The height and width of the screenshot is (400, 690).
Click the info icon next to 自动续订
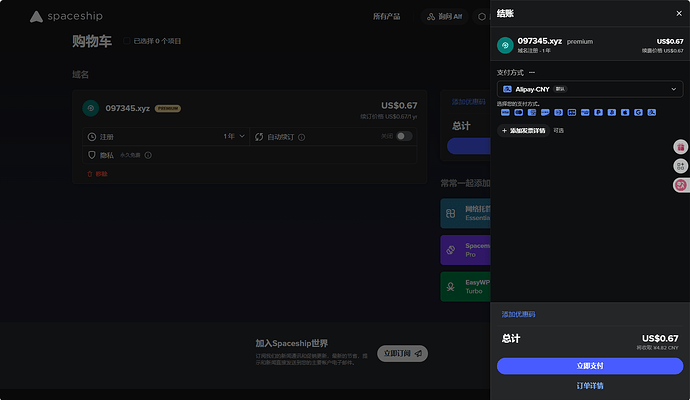point(301,137)
